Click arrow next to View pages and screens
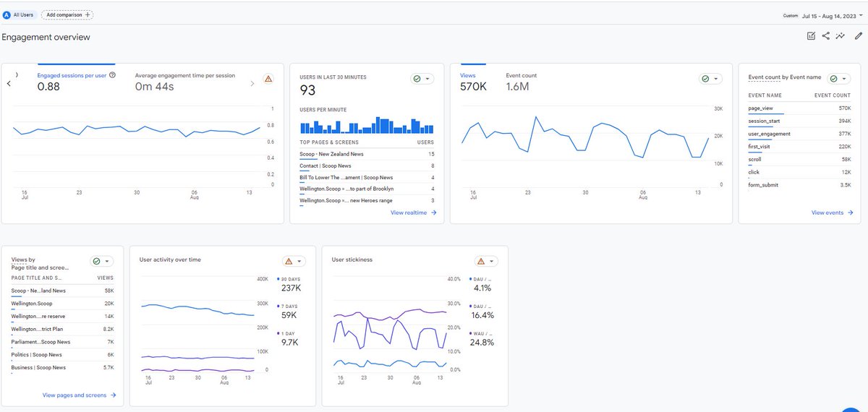Image resolution: width=868 pixels, height=412 pixels. tap(113, 395)
